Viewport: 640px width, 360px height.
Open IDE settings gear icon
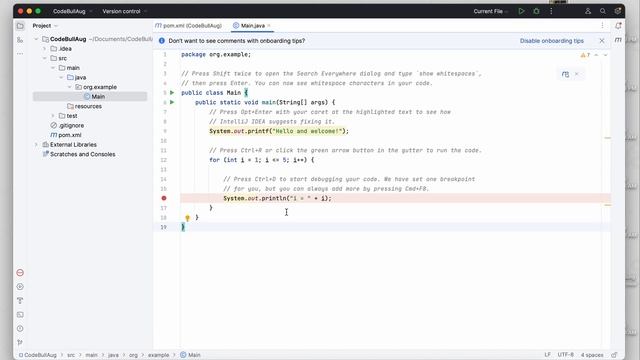tap(618, 11)
